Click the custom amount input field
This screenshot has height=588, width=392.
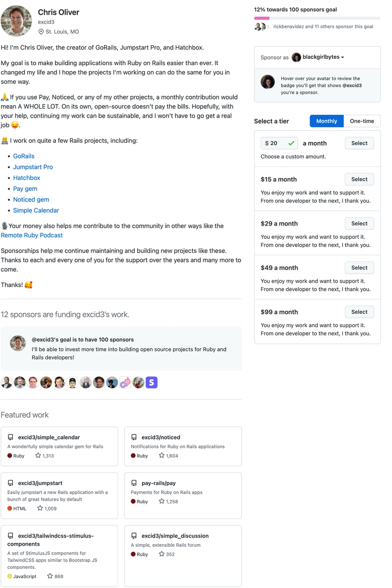click(x=277, y=143)
